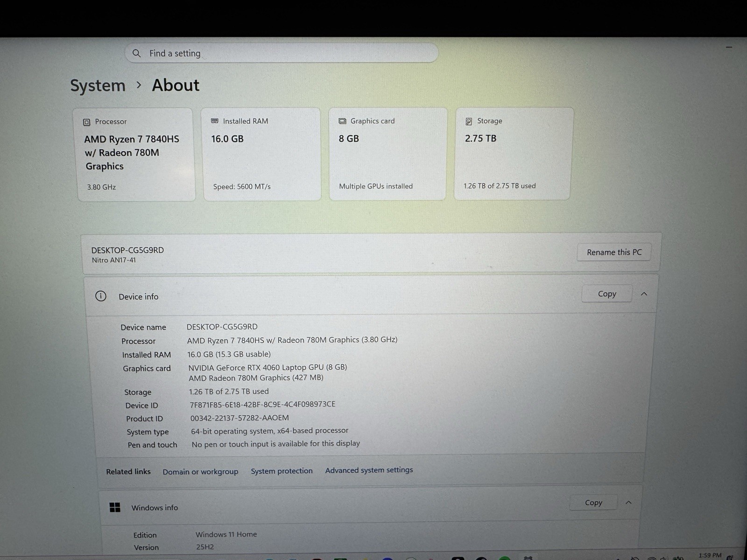This screenshot has height=560, width=747.
Task: Click the Graphics card icon on its card
Action: (x=342, y=121)
